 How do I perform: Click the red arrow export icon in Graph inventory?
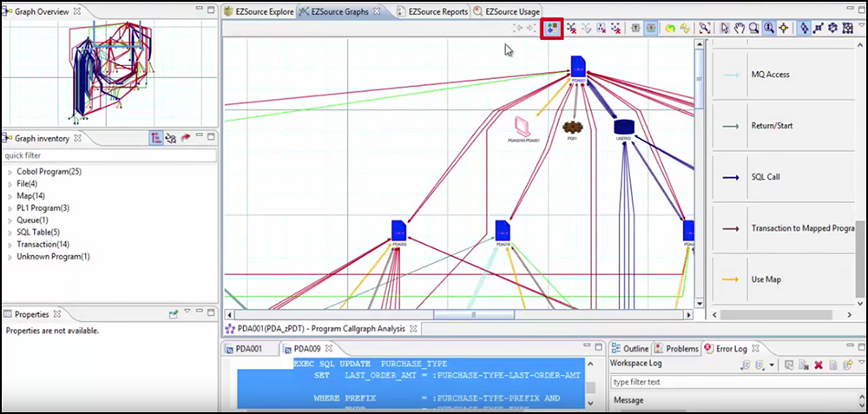click(186, 138)
